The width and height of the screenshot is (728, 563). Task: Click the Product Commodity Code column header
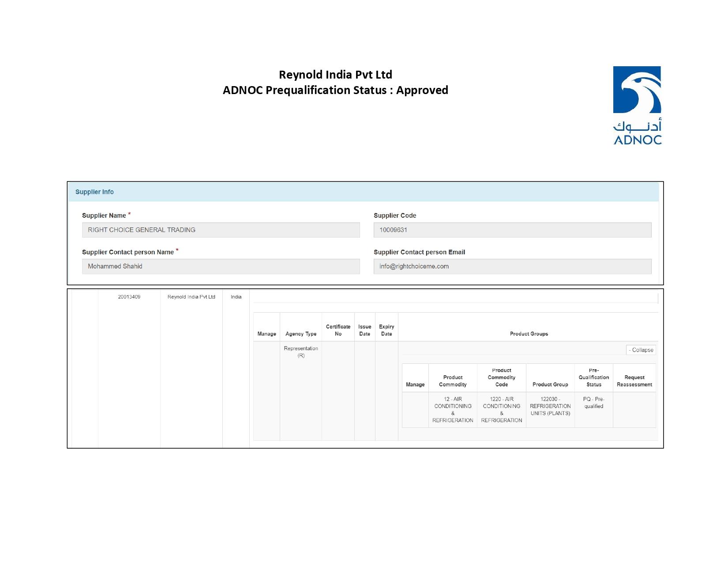click(502, 378)
